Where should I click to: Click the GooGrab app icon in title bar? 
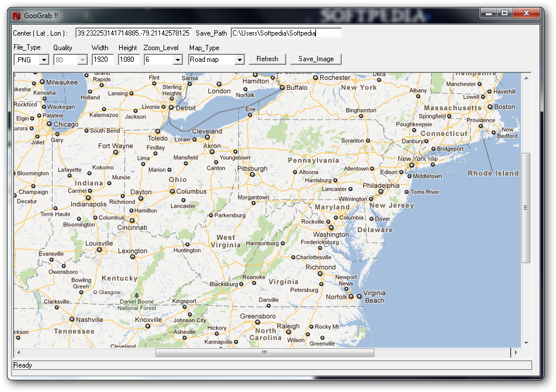pyautogui.click(x=16, y=16)
